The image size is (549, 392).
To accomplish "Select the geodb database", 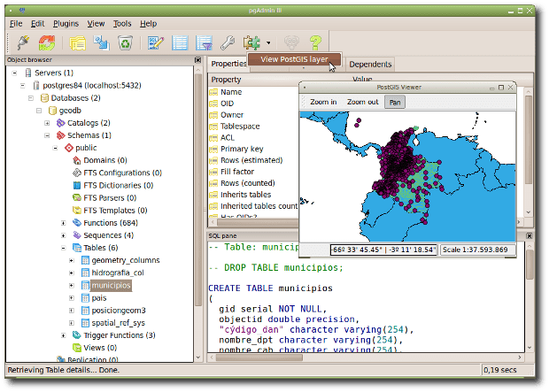I will click(70, 111).
